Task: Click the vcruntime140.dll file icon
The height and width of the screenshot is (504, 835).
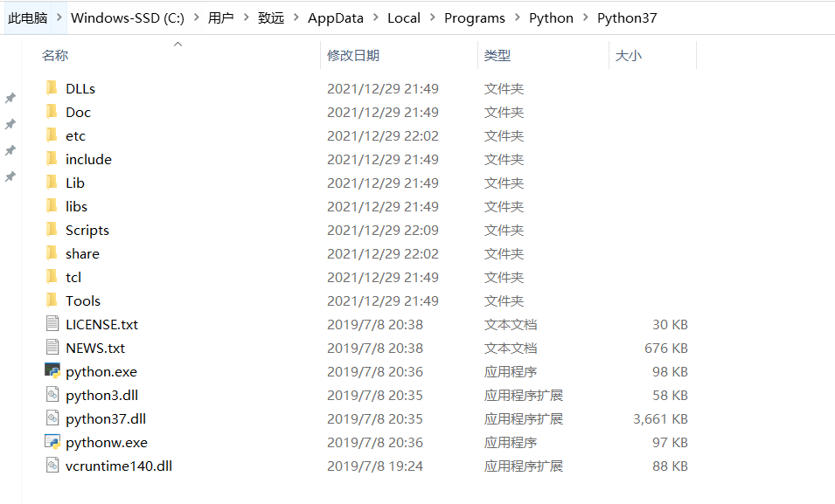Action: (52, 466)
